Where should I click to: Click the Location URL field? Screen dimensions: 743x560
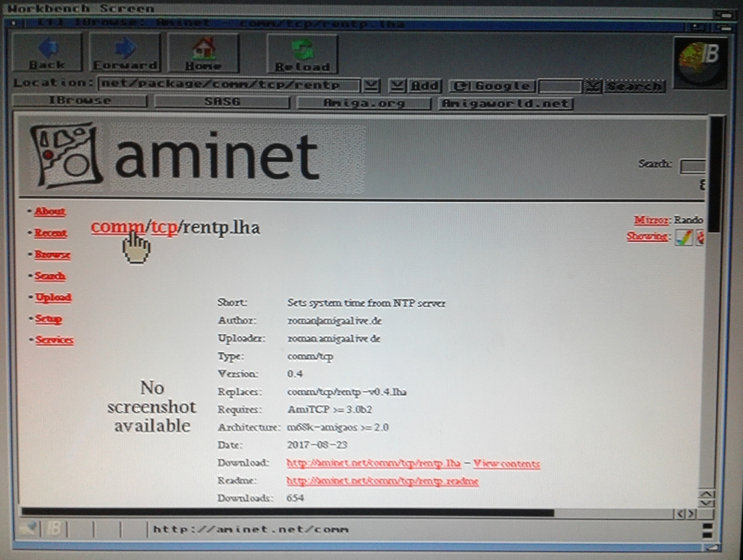tap(229, 84)
